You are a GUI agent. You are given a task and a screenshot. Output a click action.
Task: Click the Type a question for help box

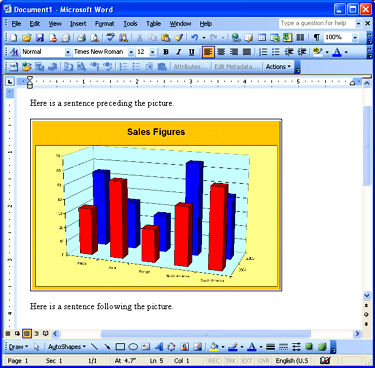pos(317,23)
